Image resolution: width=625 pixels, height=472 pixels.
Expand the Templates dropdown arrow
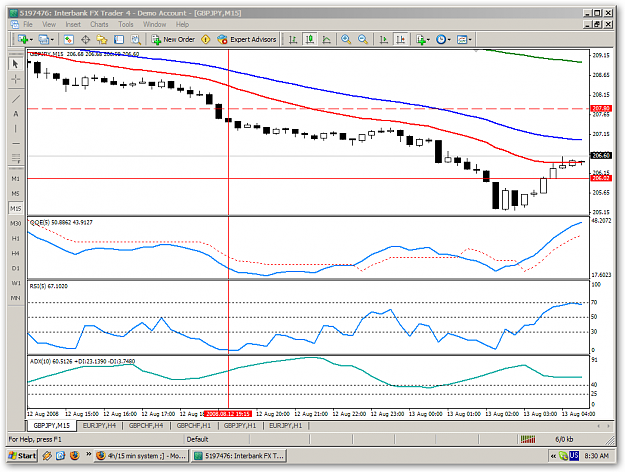470,40
